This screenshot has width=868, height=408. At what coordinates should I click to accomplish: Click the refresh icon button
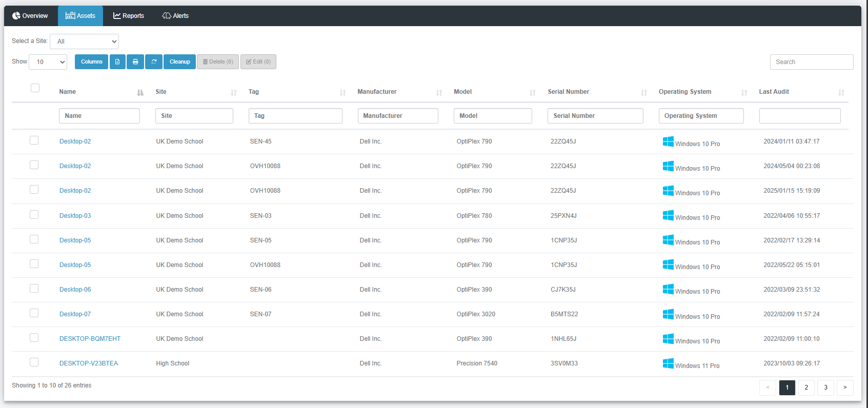click(154, 62)
